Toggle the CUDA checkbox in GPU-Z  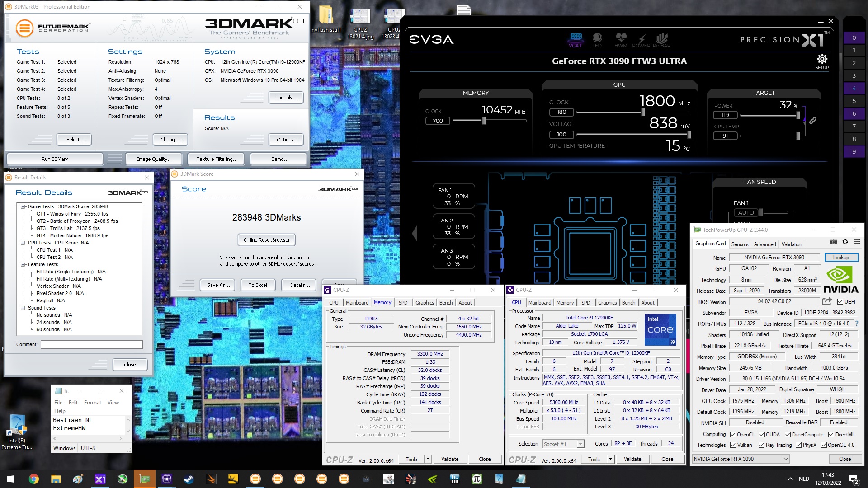(x=762, y=435)
